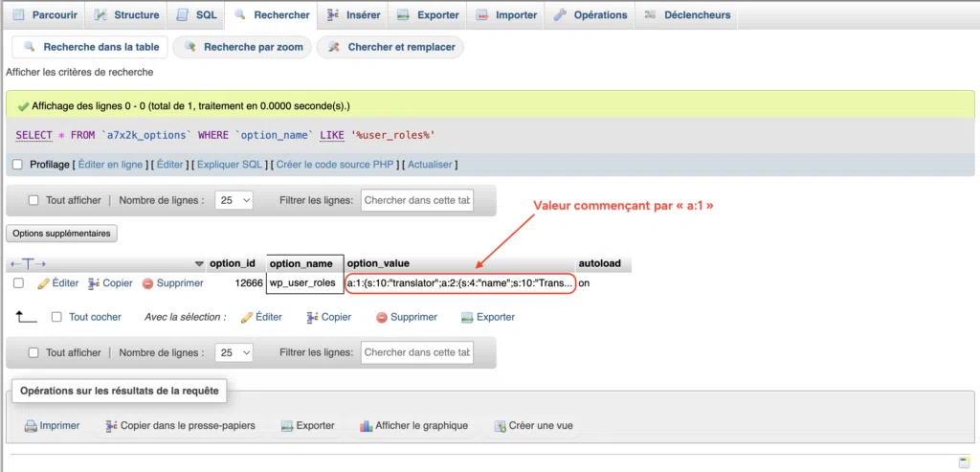
Task: Click the Exporter icon after Avec la sélection
Action: [x=467, y=318]
